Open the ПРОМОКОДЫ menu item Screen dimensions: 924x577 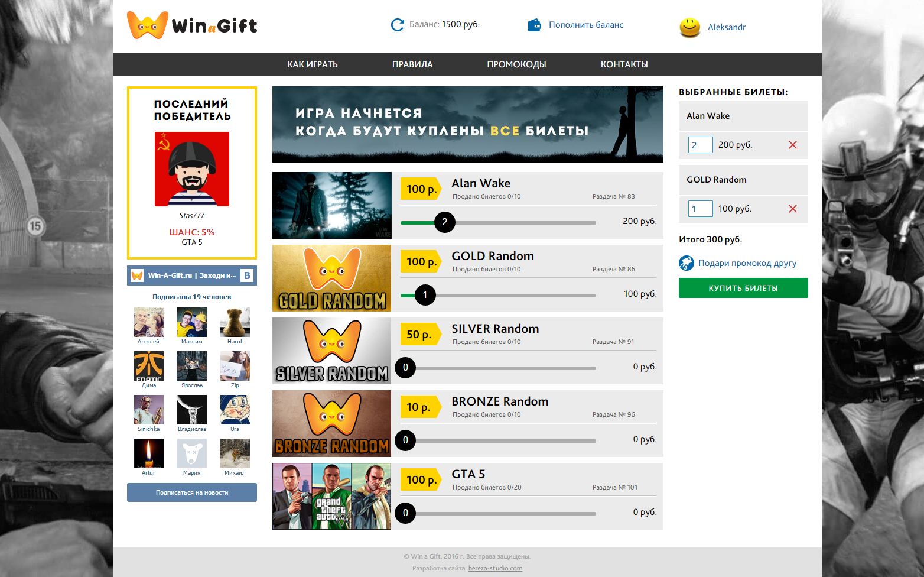[516, 64]
